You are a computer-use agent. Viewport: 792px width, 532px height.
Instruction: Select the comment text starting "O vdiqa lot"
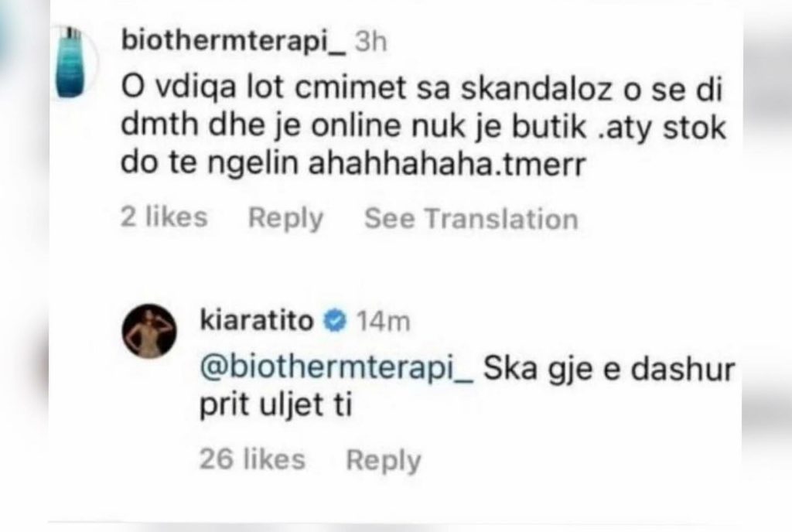pyautogui.click(x=423, y=126)
